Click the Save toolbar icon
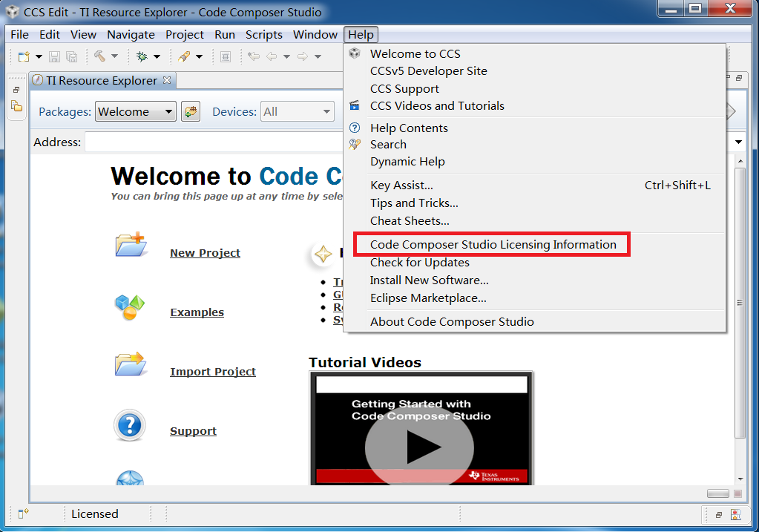This screenshot has height=532, width=759. (54, 56)
